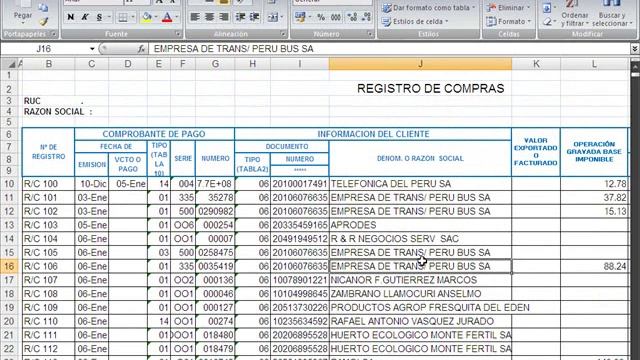
Task: Open the accounting format dropdown arrow
Action: [x=310, y=17]
